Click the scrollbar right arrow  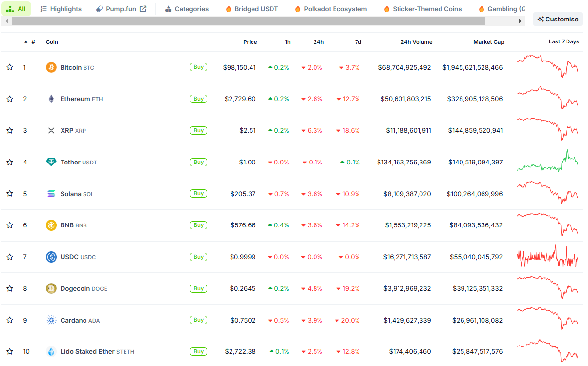[521, 21]
